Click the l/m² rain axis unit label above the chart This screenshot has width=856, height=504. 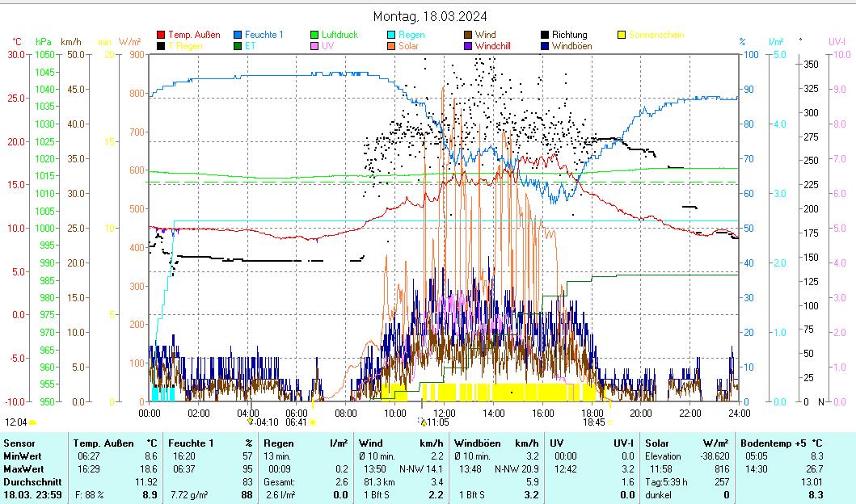tap(776, 42)
